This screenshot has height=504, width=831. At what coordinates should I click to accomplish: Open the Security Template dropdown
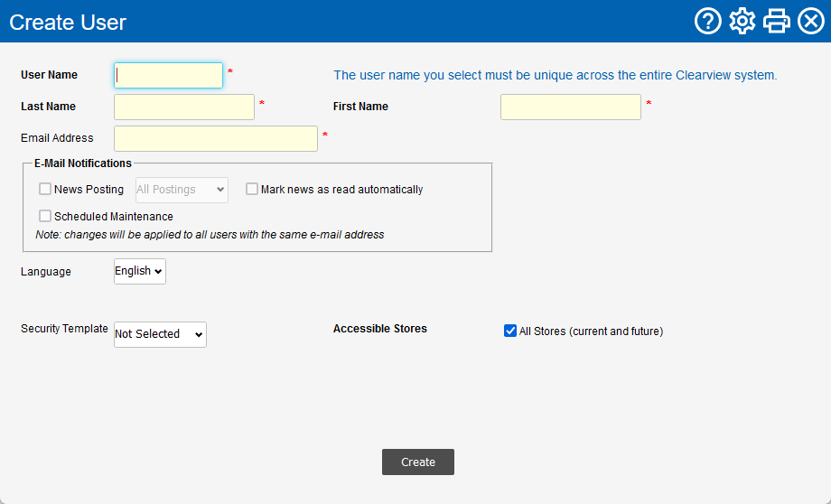pos(160,334)
